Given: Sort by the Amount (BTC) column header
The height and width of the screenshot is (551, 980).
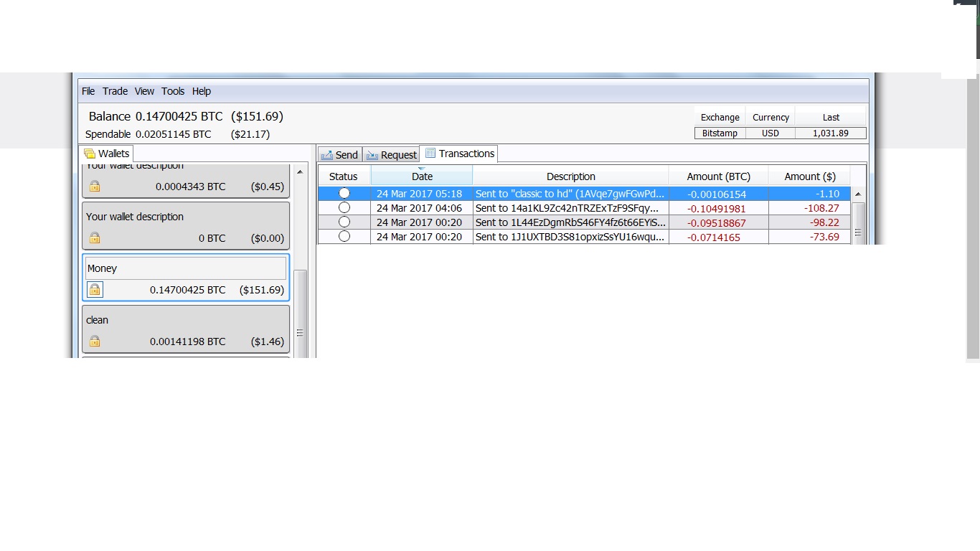Looking at the screenshot, I should [x=718, y=176].
